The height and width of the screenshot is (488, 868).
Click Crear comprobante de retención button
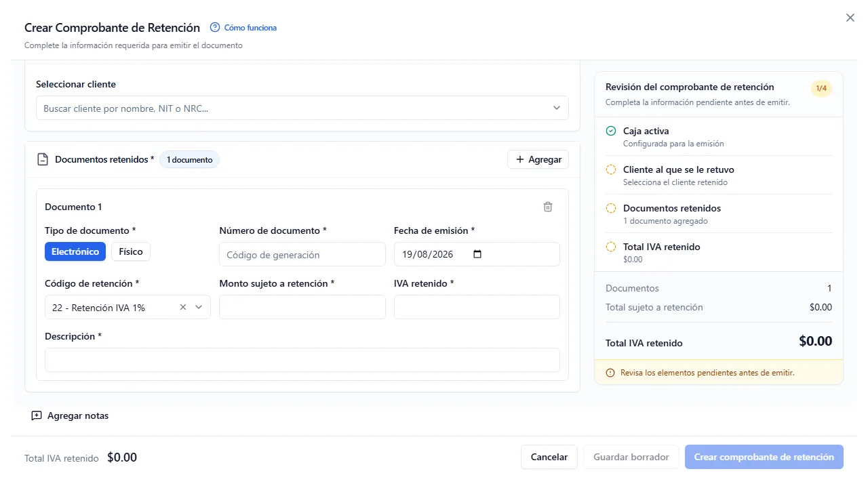pos(764,457)
